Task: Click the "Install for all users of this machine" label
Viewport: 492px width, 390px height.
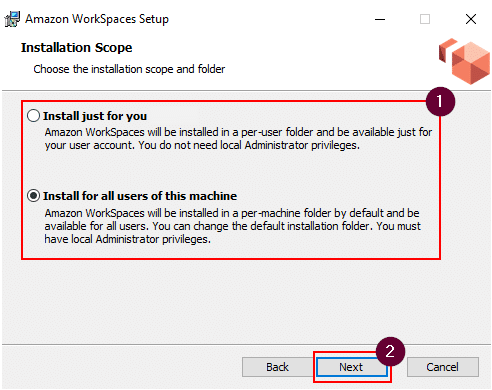Action: pyautogui.click(x=140, y=196)
